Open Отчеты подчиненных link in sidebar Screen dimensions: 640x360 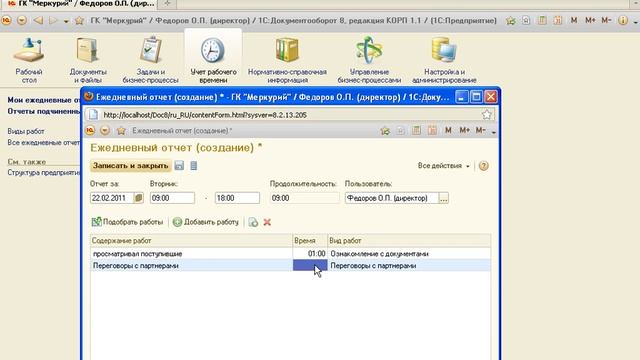coord(44,111)
